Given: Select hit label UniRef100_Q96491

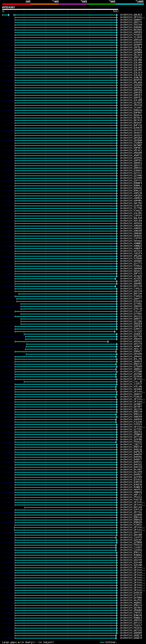Looking at the screenshot, I should point(131,306).
